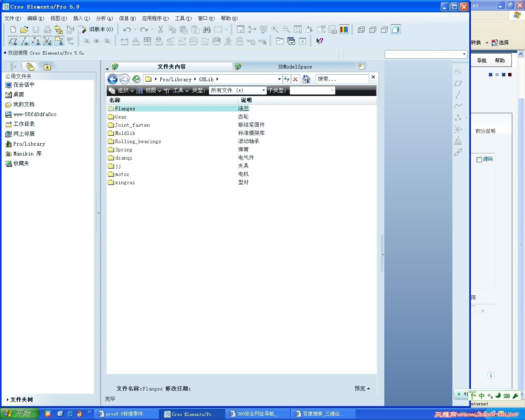Screen dimensions: 525x420
Task: Click the activate window icon with checkmark
Action: tap(291, 41)
